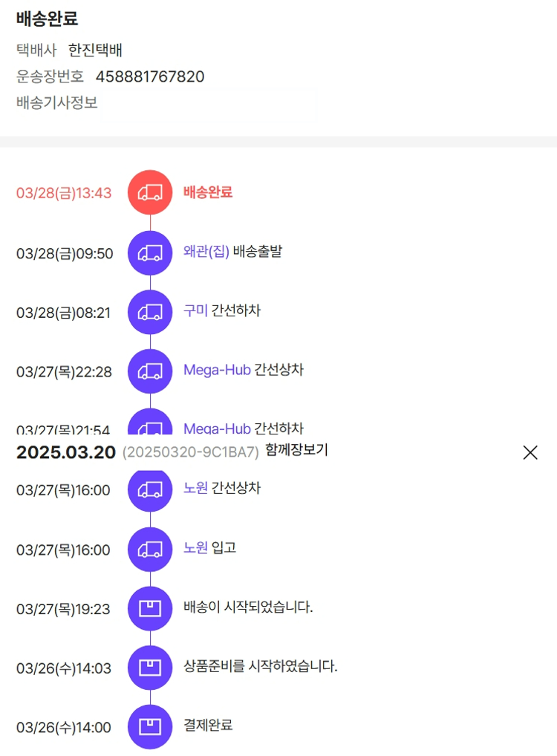Image resolution: width=557 pixels, height=756 pixels.
Task: Select tracking number 458881767820
Action: pos(150,76)
